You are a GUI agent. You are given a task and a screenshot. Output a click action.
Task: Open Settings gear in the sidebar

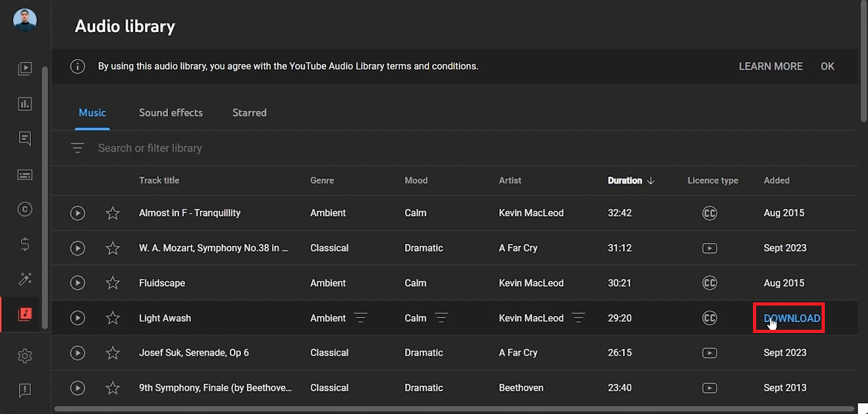pos(25,356)
